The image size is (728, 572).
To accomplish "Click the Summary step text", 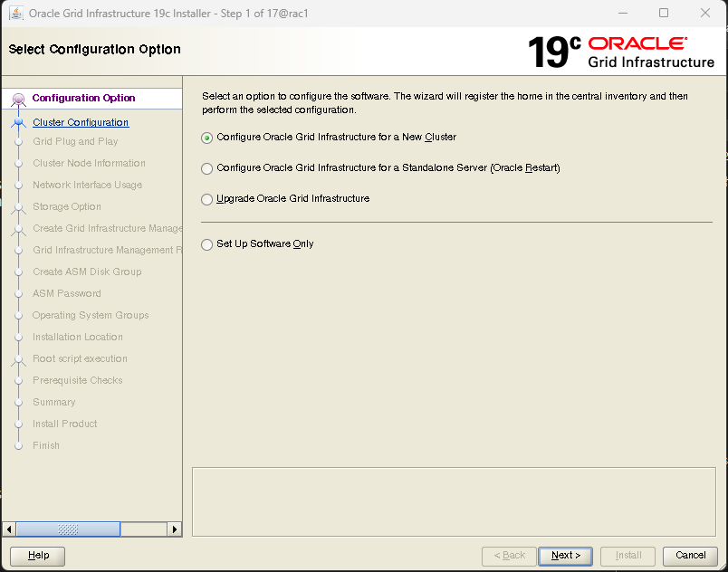I will [x=53, y=402].
